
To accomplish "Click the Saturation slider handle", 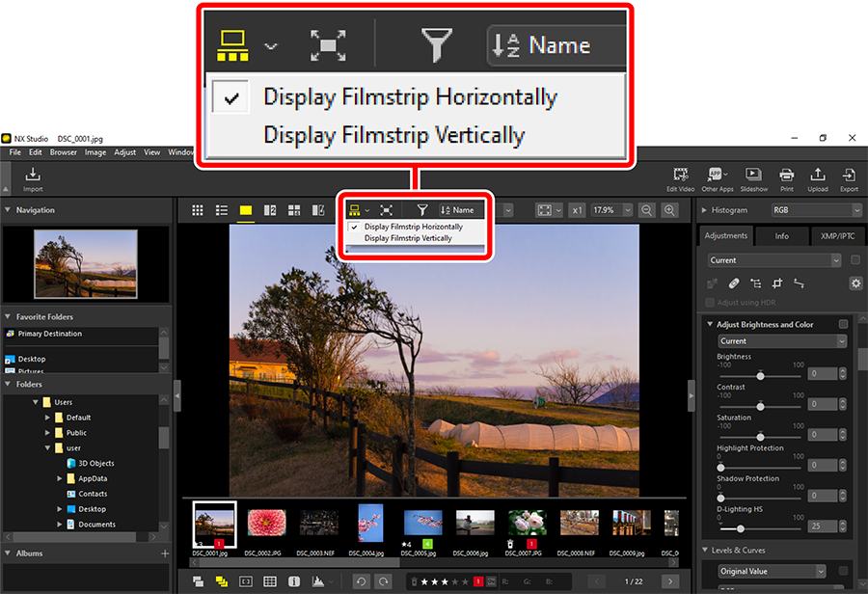I will pos(761,437).
